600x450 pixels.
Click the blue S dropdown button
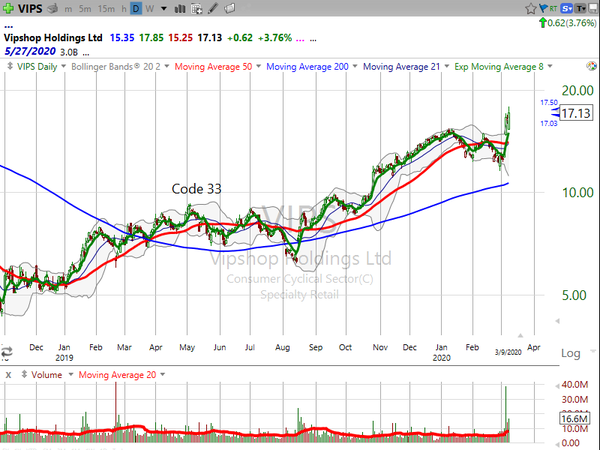coord(566,8)
